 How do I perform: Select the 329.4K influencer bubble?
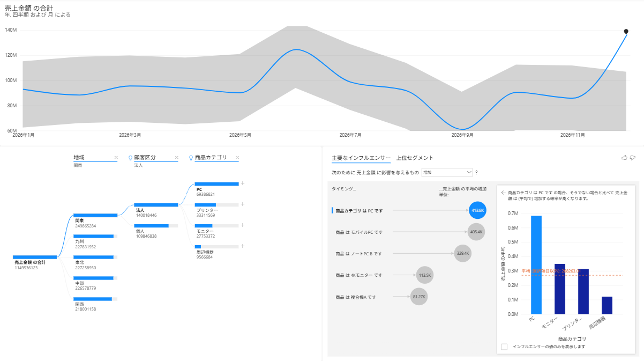pyautogui.click(x=463, y=253)
